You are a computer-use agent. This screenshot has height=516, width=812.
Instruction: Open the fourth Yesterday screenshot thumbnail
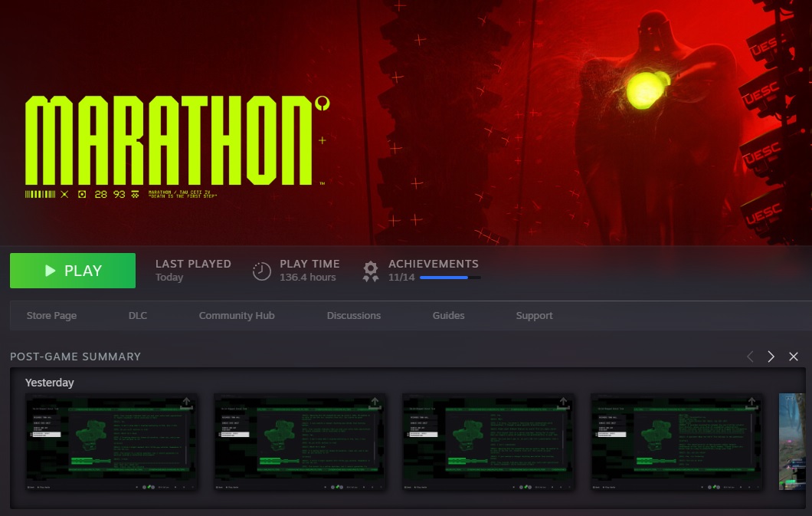click(x=677, y=442)
